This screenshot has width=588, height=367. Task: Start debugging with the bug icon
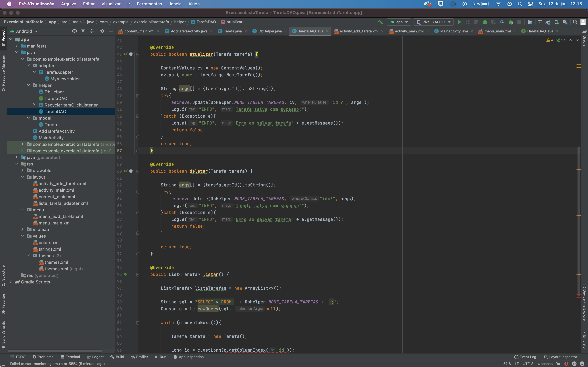[485, 22]
